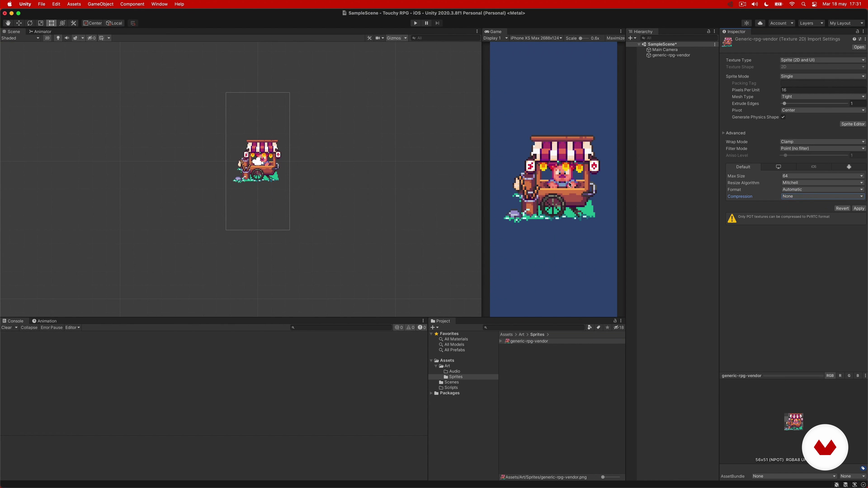Select the Rotate tool
868x488 pixels.
point(30,23)
